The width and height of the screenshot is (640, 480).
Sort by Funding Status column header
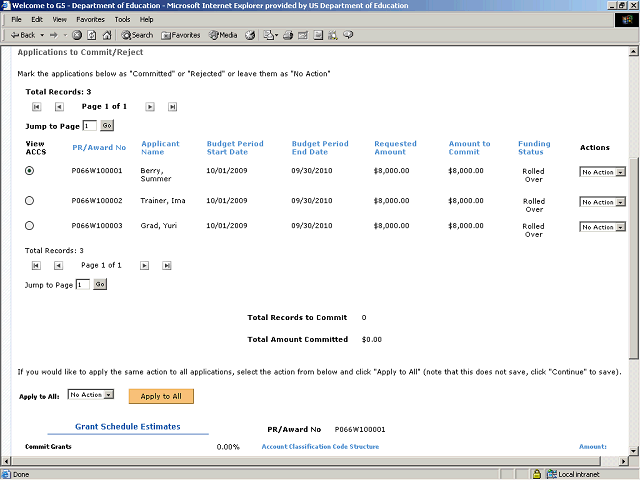pos(534,148)
